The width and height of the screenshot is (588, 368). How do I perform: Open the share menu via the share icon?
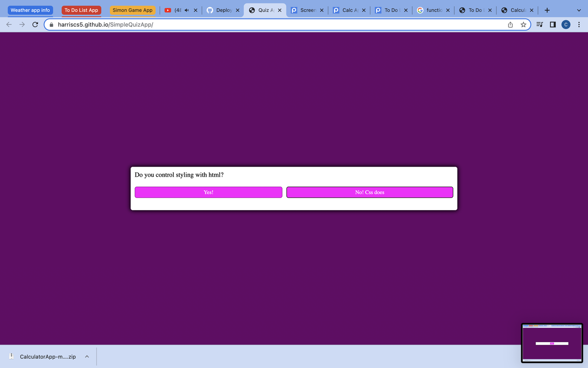[x=510, y=24]
